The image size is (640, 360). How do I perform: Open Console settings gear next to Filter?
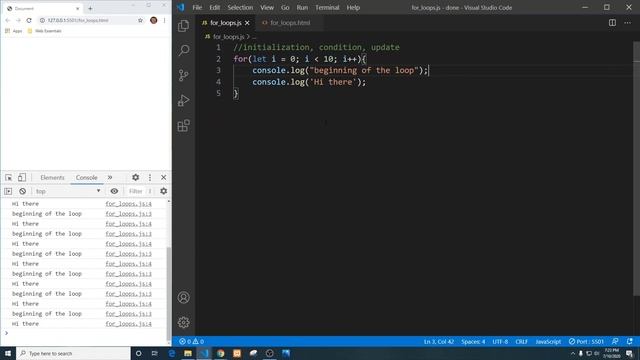(164, 191)
